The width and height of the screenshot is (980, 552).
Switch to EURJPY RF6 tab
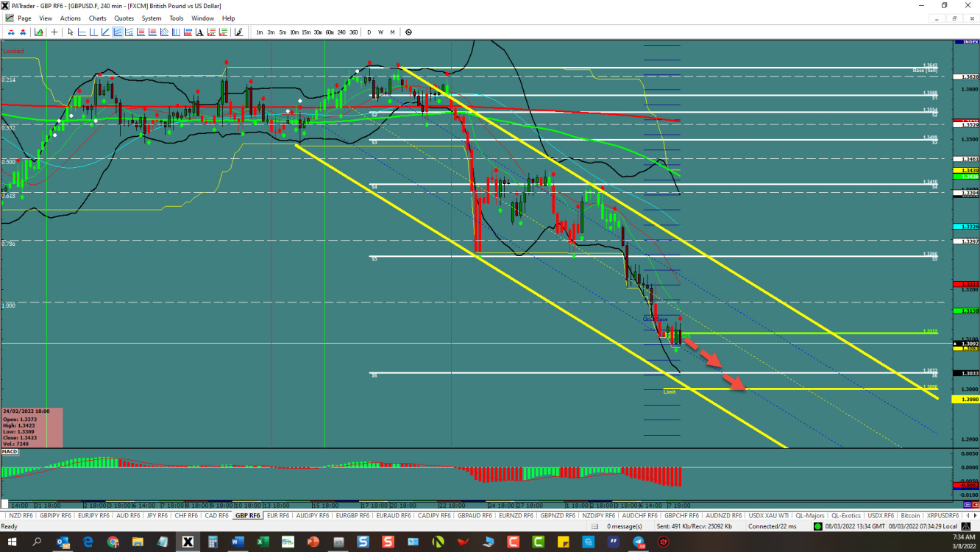point(94,515)
